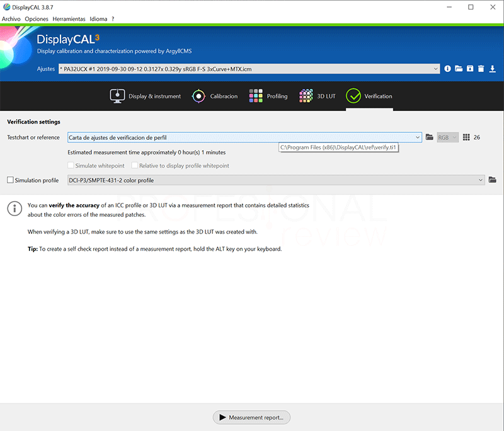Image resolution: width=504 pixels, height=431 pixels.
Task: Open the Herramientas menu
Action: pyautogui.click(x=69, y=19)
